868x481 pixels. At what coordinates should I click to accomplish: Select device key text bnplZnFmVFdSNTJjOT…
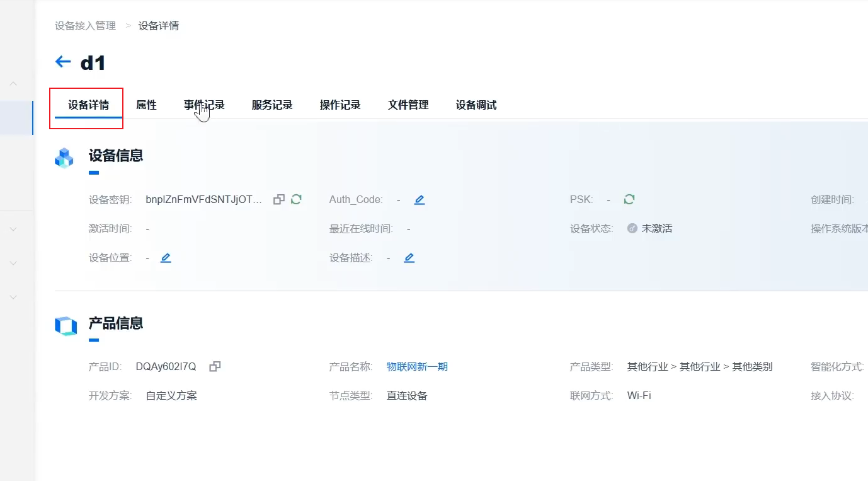coord(203,200)
